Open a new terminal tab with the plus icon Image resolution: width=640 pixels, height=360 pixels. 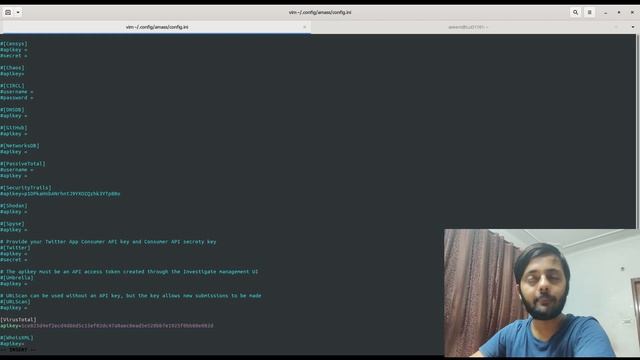(8, 12)
